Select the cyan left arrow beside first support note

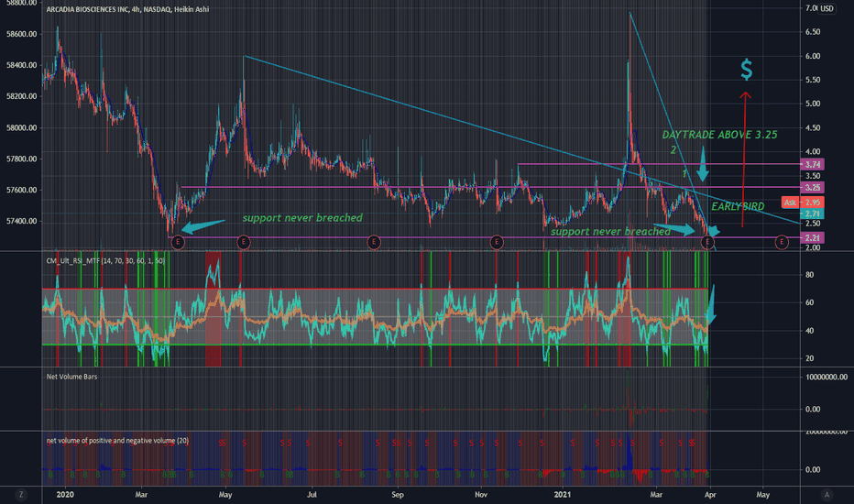point(203,225)
